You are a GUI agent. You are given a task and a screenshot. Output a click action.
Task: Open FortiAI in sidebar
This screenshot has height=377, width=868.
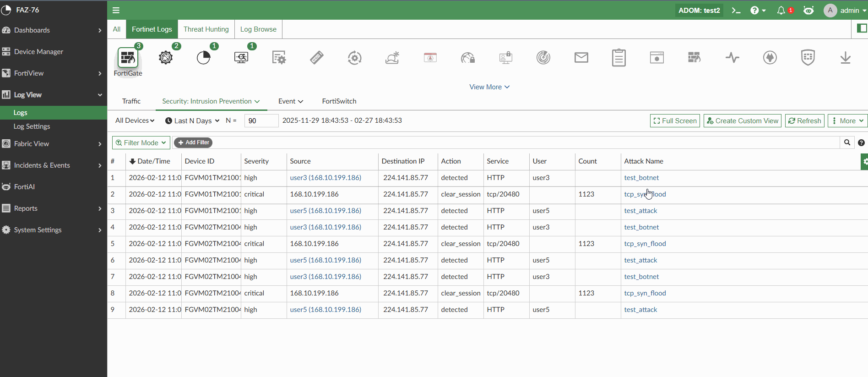click(54, 187)
